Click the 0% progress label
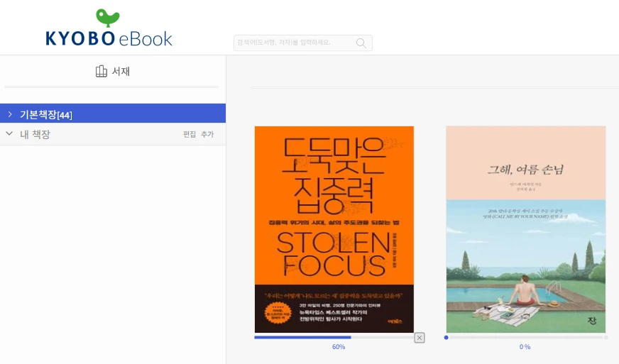 pyautogui.click(x=525, y=347)
